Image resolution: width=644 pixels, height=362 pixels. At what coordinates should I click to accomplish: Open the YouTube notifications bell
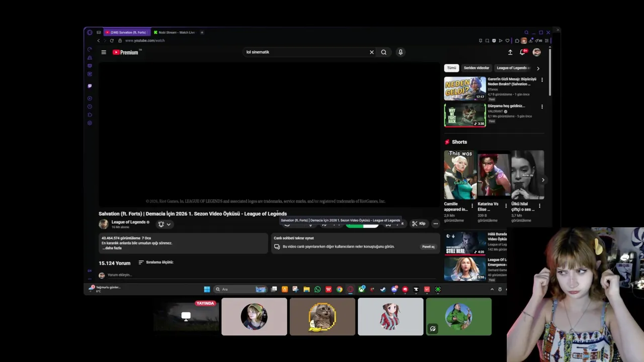coord(523,52)
